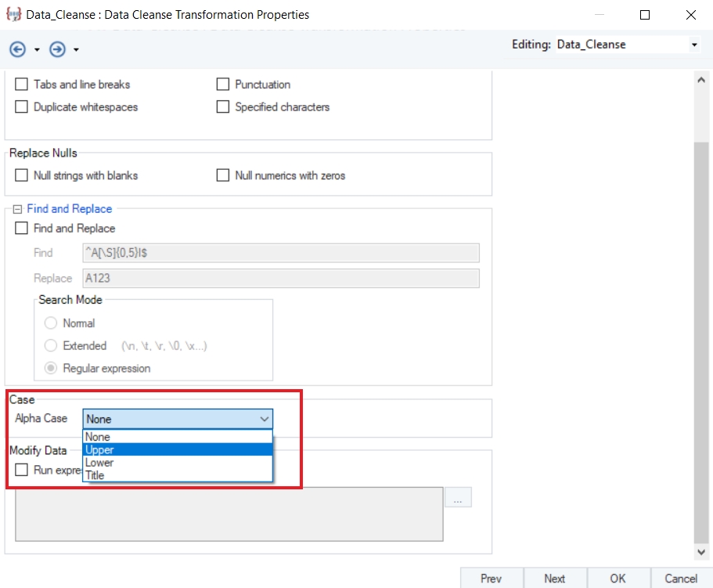Open the Editing Data_Cleanse dropdown
Image resolution: width=713 pixels, height=588 pixels.
pos(693,45)
